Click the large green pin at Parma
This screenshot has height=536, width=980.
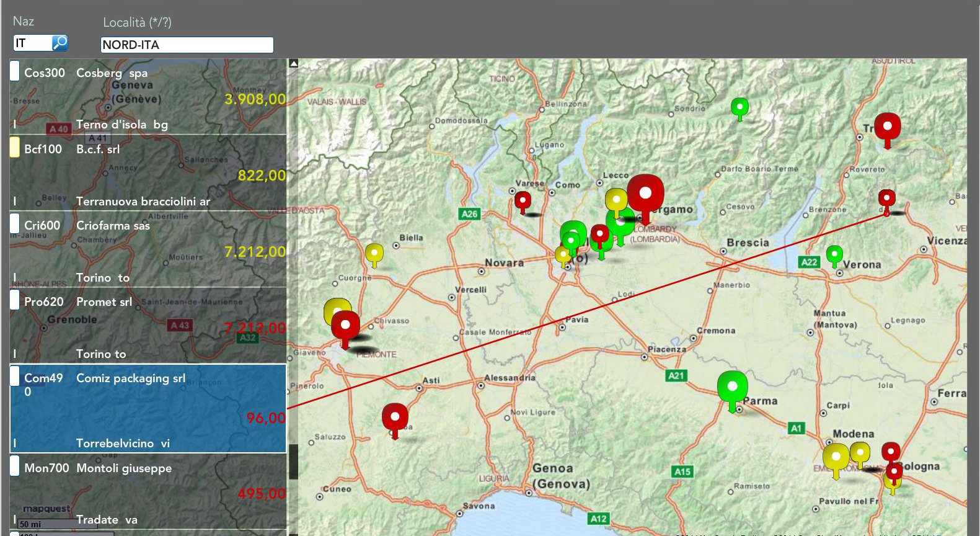pos(733,388)
